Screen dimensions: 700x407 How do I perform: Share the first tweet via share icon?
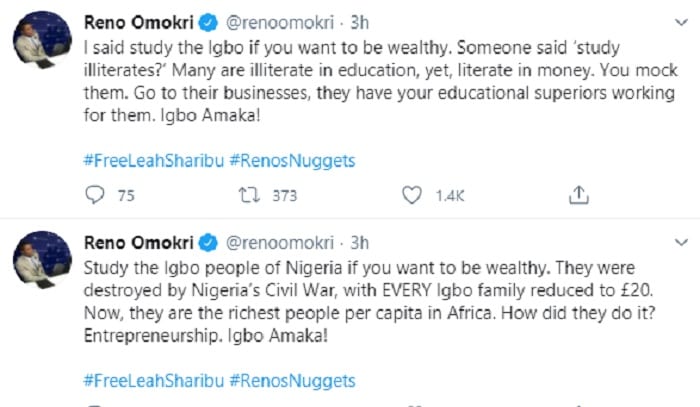tap(577, 196)
